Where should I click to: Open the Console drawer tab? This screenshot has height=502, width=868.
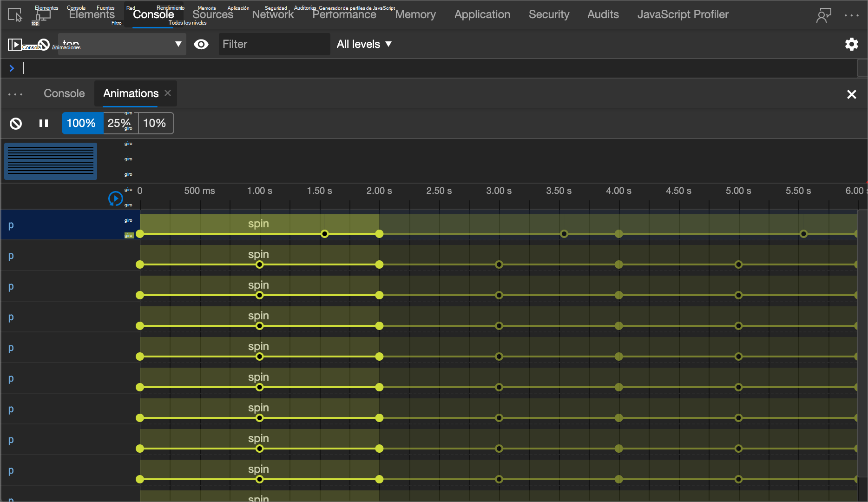64,93
